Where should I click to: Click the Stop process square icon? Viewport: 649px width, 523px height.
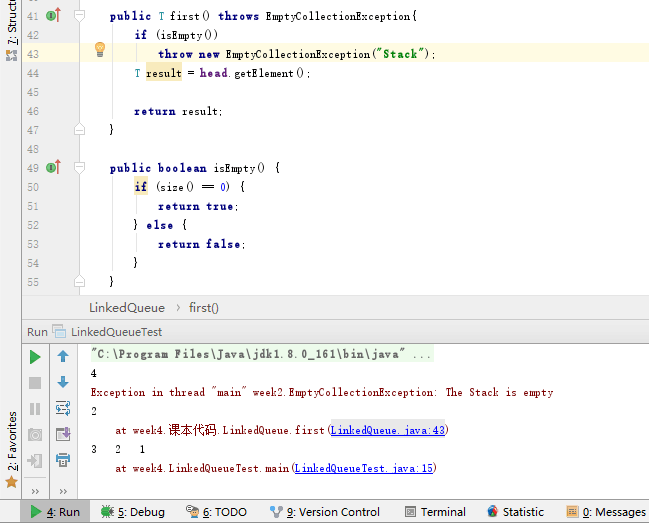35,383
